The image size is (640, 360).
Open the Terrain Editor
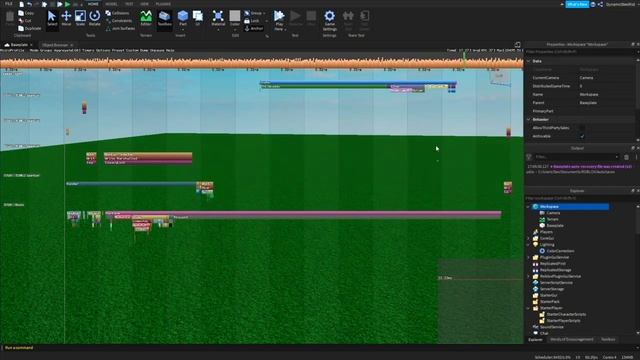[x=146, y=18]
